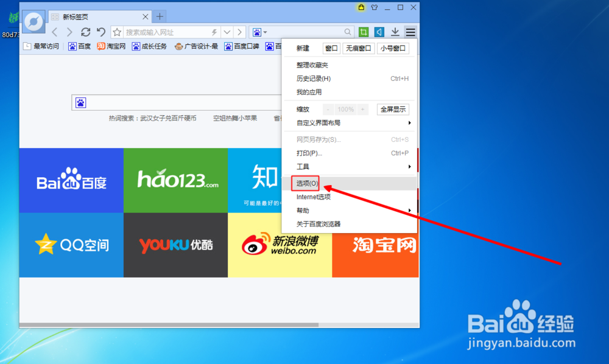This screenshot has height=364, width=609.
Task: Open the 知乎 tile
Action: (x=255, y=180)
